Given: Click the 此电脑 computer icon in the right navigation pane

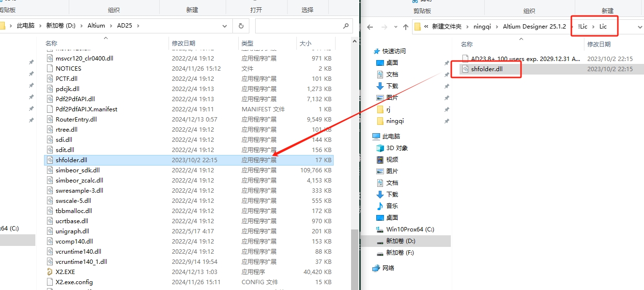Looking at the screenshot, I should pos(376,136).
